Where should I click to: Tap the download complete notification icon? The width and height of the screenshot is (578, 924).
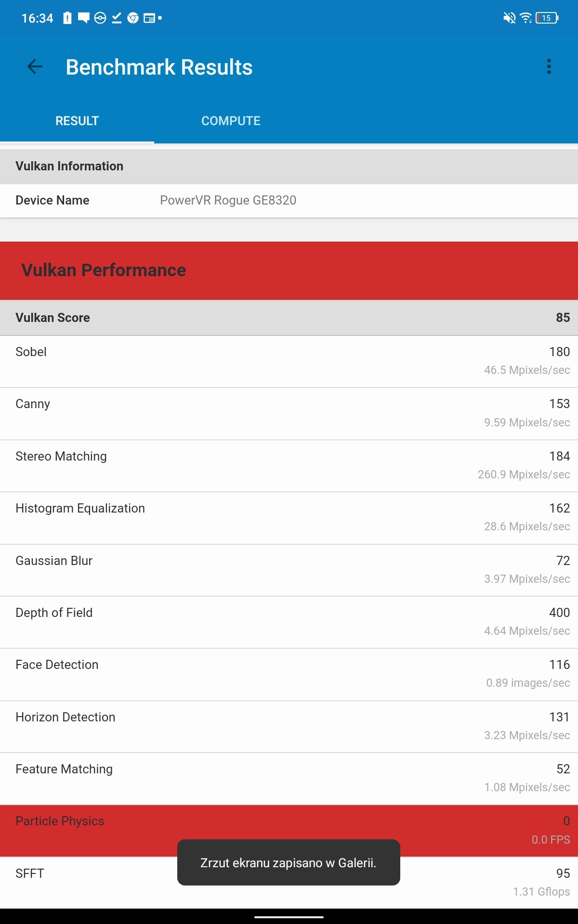tap(117, 18)
